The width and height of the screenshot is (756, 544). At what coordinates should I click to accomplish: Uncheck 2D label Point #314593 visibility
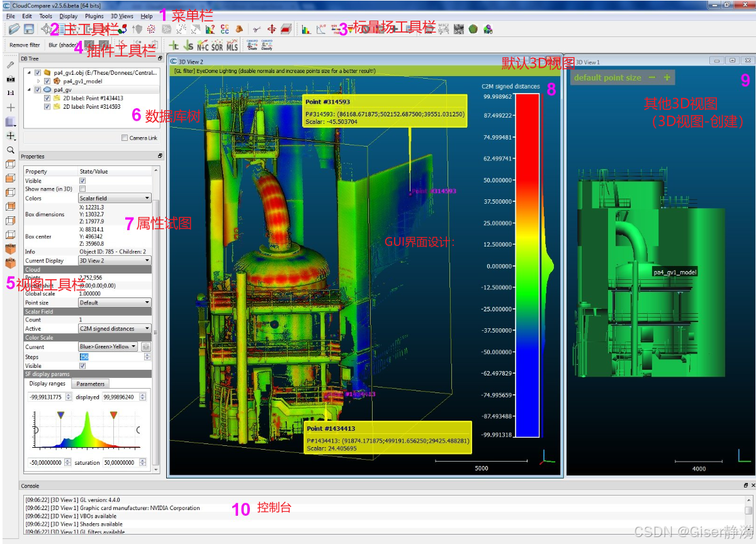pos(48,107)
